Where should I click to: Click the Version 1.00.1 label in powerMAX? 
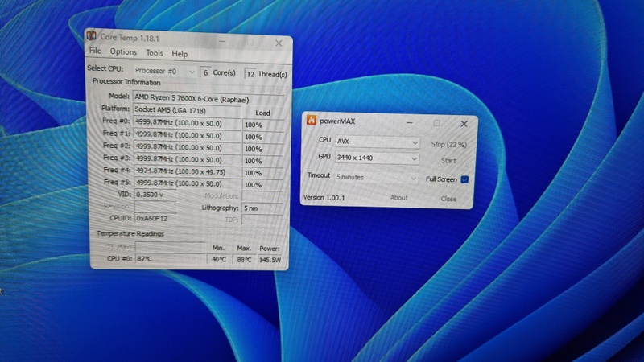pyautogui.click(x=324, y=197)
